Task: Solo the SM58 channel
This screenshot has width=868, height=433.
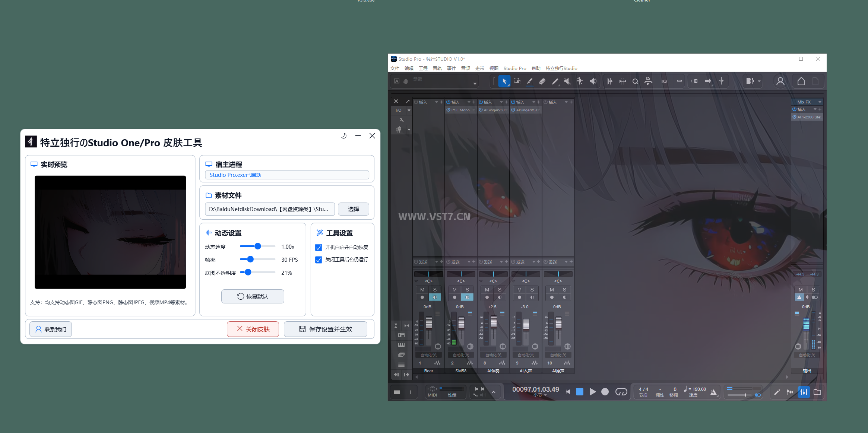Action: pos(467,290)
